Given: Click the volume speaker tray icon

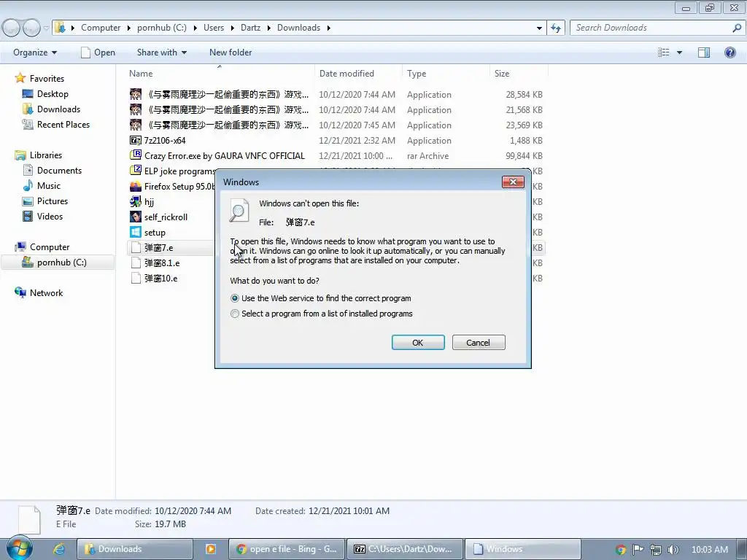Looking at the screenshot, I should (x=673, y=550).
